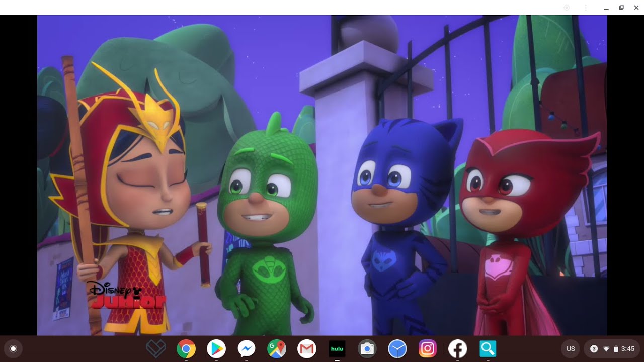Click the battery icon in tray
Screen dimensions: 644x362
point(616,349)
